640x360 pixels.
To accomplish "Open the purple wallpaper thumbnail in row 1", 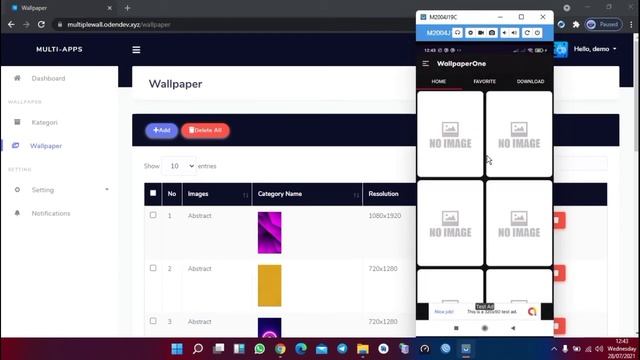I will pyautogui.click(x=269, y=233).
